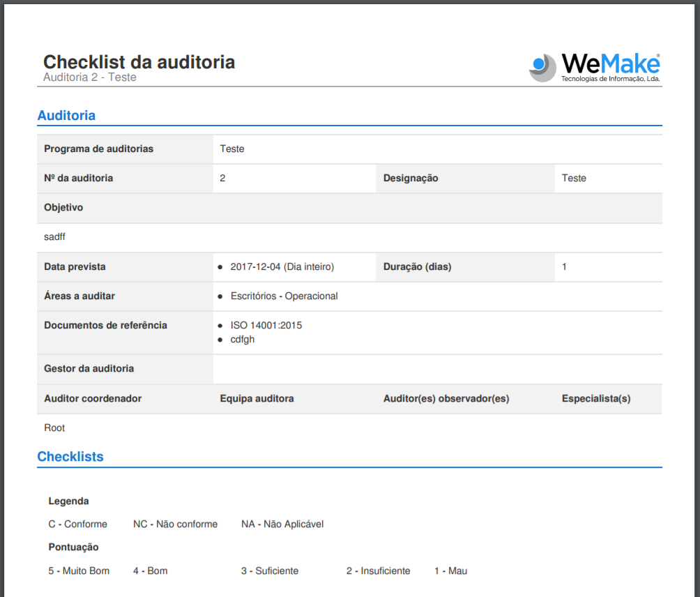This screenshot has height=597, width=700.
Task: Click the 'Designação' field label
Action: click(411, 178)
